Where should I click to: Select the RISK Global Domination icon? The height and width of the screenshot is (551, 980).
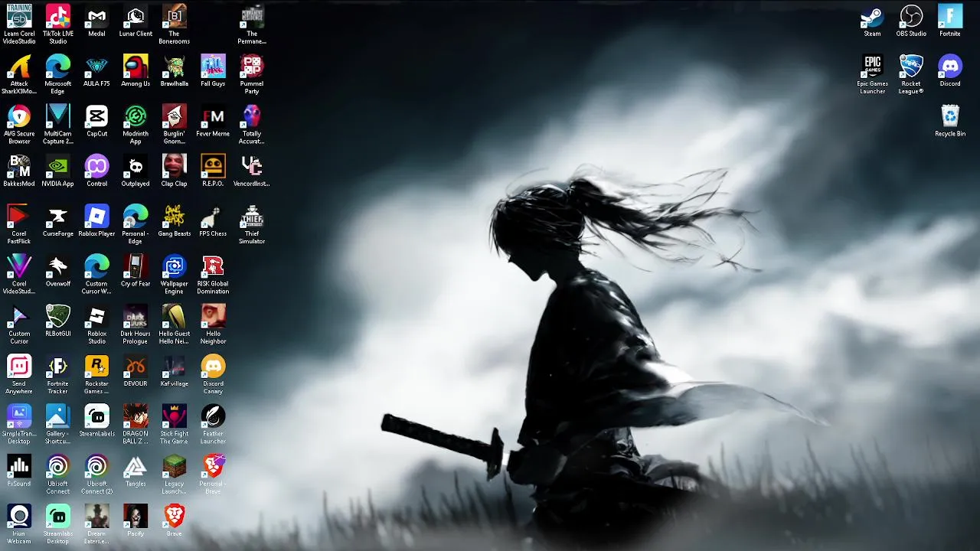(213, 274)
